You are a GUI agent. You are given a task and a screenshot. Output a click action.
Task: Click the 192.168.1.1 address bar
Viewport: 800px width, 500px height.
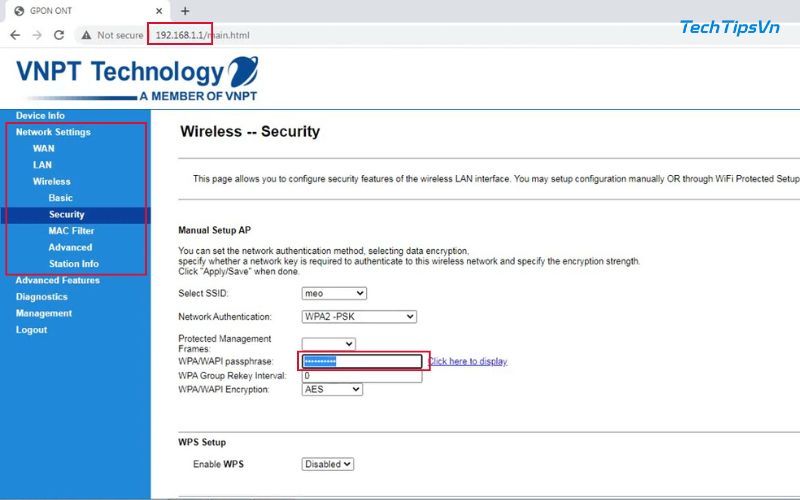coord(203,35)
